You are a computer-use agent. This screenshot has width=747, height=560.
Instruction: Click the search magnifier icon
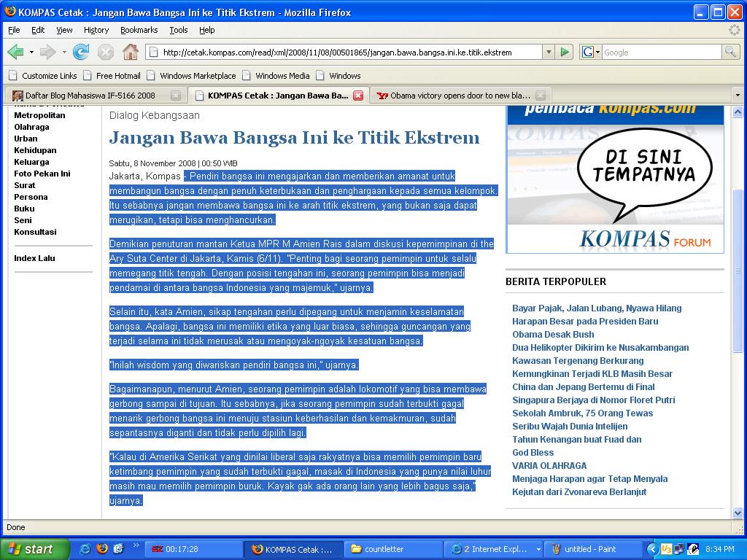point(729,52)
